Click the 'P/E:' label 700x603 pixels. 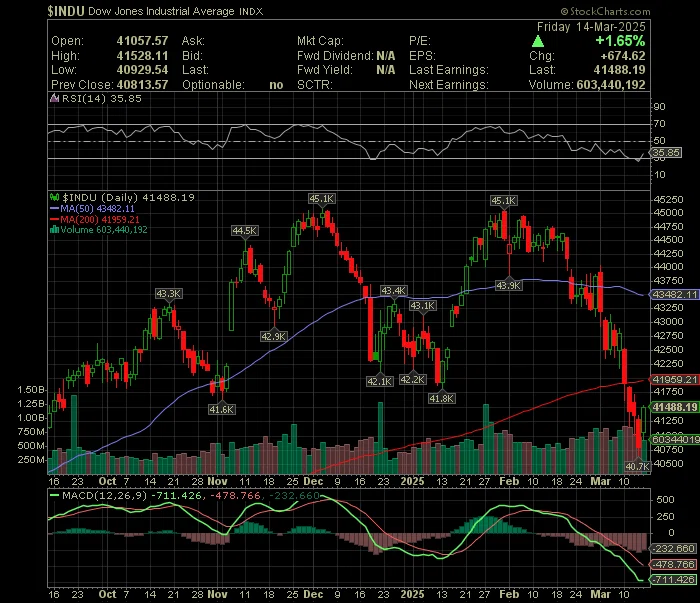coord(420,41)
